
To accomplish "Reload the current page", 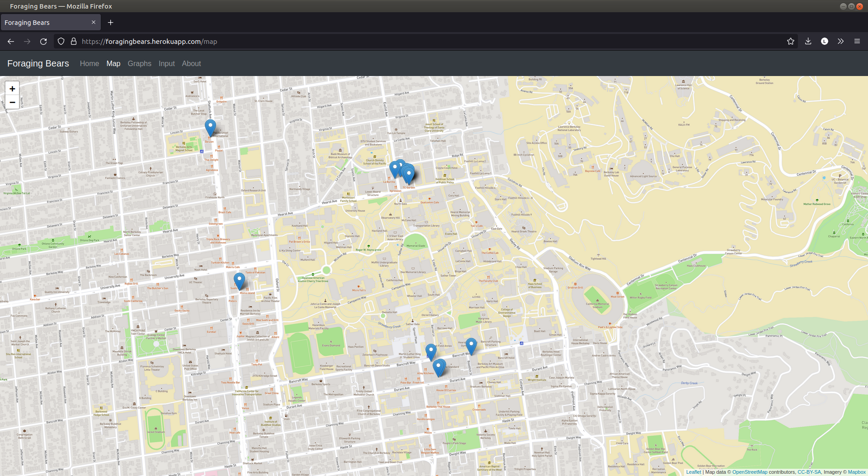I will pyautogui.click(x=43, y=41).
